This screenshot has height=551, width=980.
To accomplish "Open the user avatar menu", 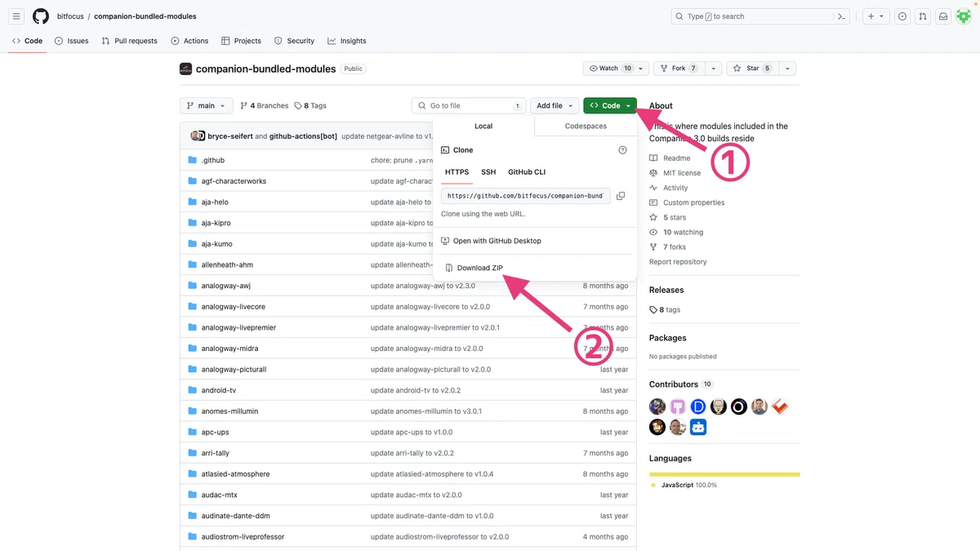I will pos(964,16).
